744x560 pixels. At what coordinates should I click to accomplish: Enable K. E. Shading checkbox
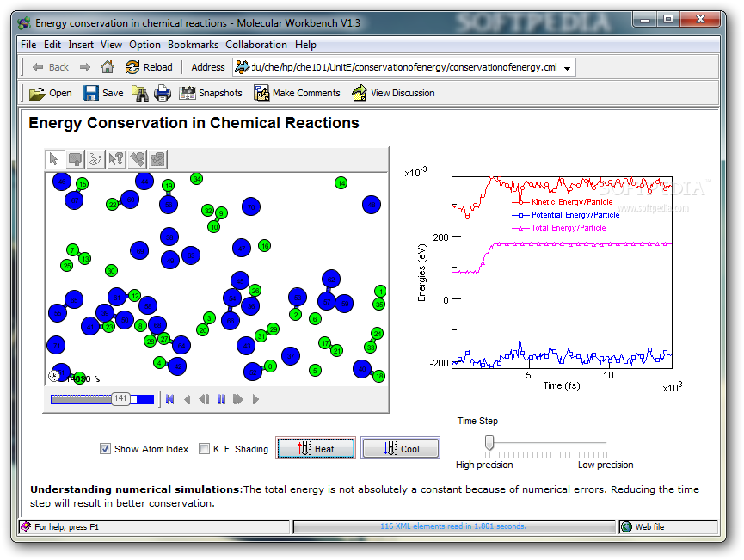point(204,448)
